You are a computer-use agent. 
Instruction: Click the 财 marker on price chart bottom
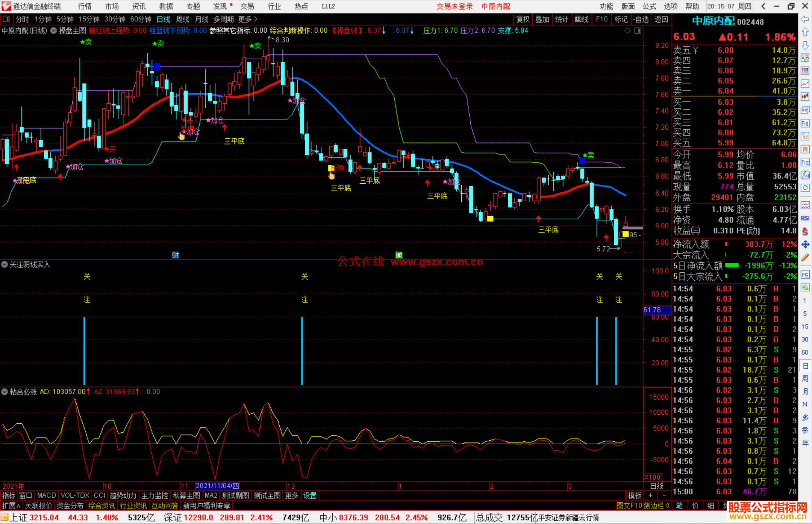coord(176,255)
